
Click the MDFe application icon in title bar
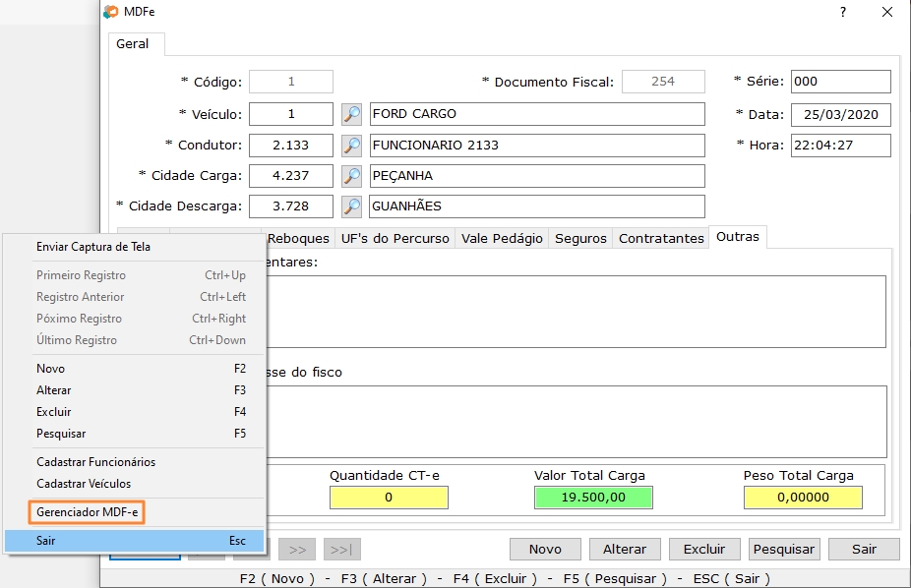pyautogui.click(x=111, y=12)
